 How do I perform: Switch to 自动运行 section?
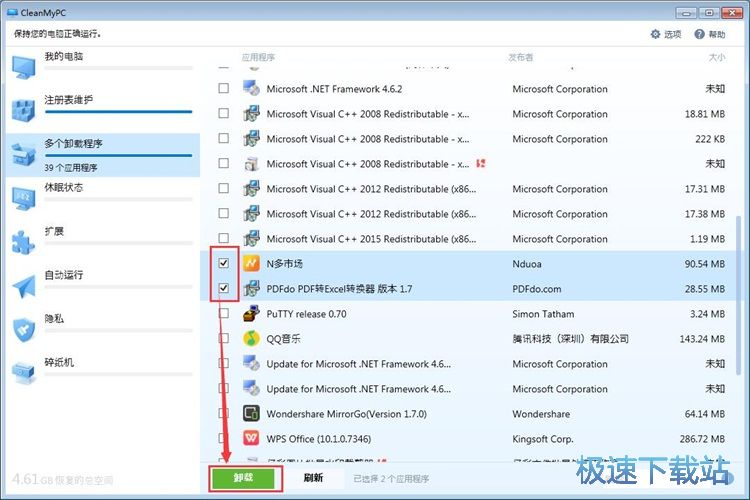pos(103,286)
